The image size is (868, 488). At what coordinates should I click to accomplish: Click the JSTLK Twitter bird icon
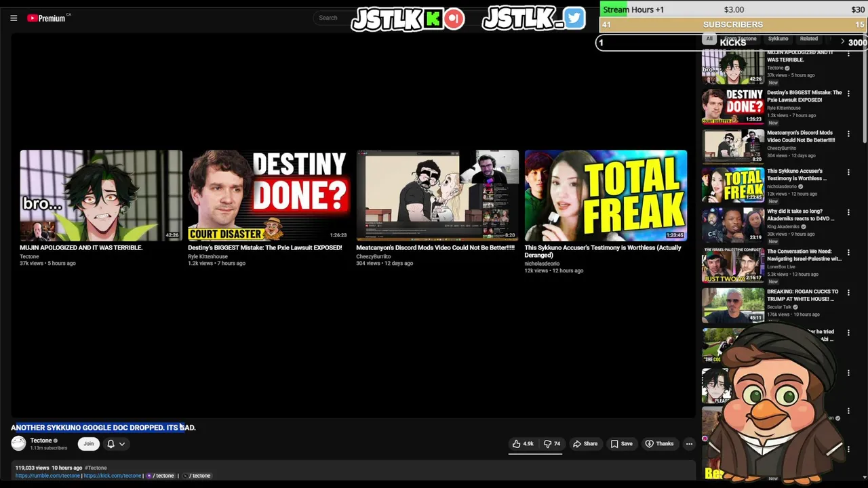(574, 18)
